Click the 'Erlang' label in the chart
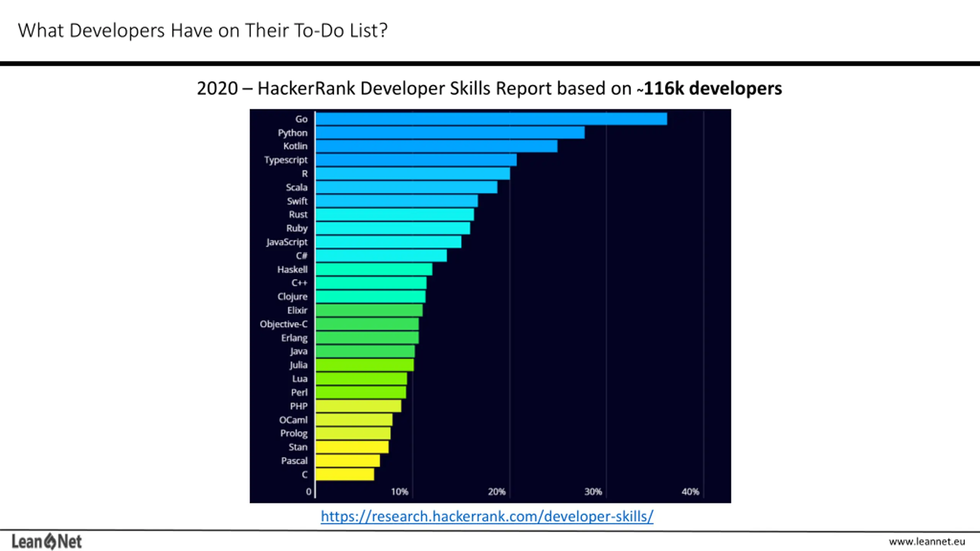 294,338
